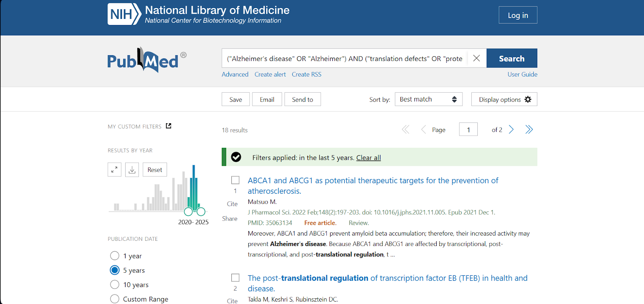Image resolution: width=644 pixels, height=304 pixels.
Task: Choose the 10 years publication date option
Action: [115, 285]
